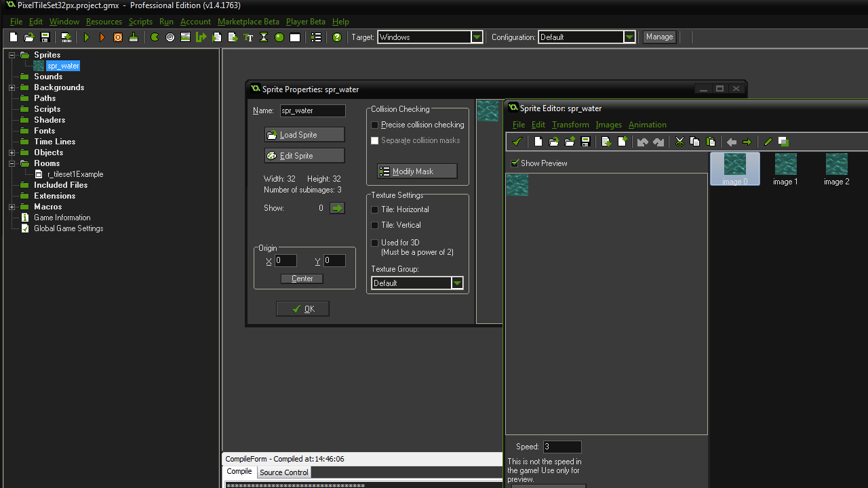Open the Transform menu in Sprite Editor
Image resolution: width=868 pixels, height=488 pixels.
(x=570, y=125)
